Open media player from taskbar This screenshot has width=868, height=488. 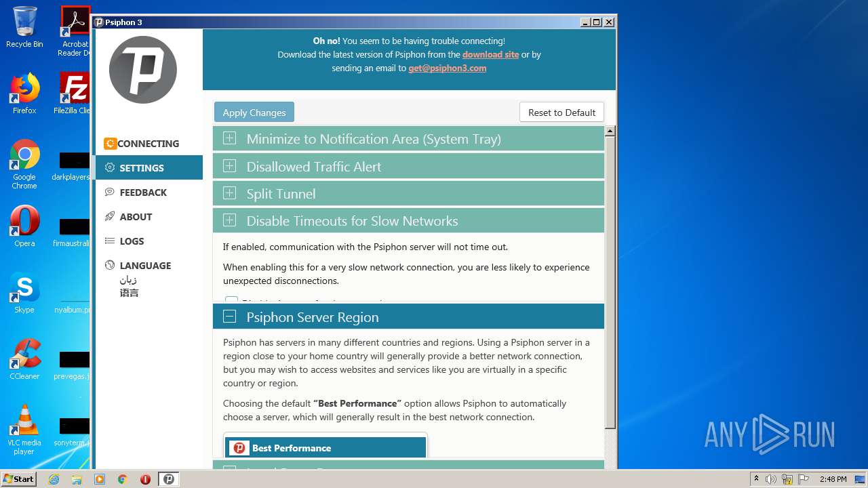tap(100, 479)
